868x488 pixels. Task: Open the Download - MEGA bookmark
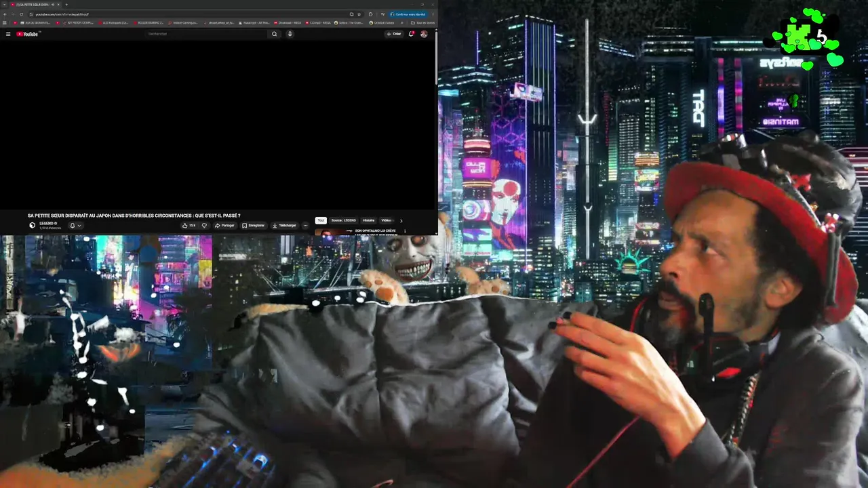pyautogui.click(x=288, y=23)
